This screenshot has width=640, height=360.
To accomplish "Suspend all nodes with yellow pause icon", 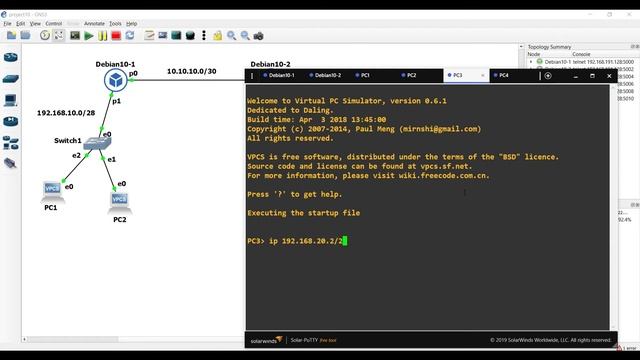I will point(102,36).
